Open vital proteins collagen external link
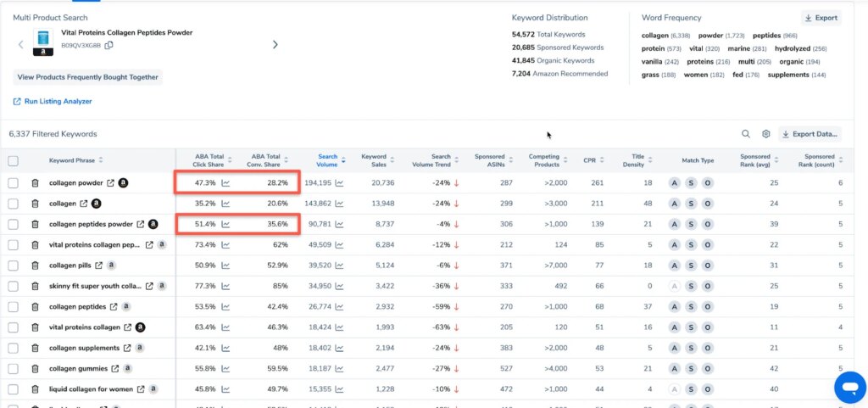This screenshot has height=408, width=868. click(127, 327)
